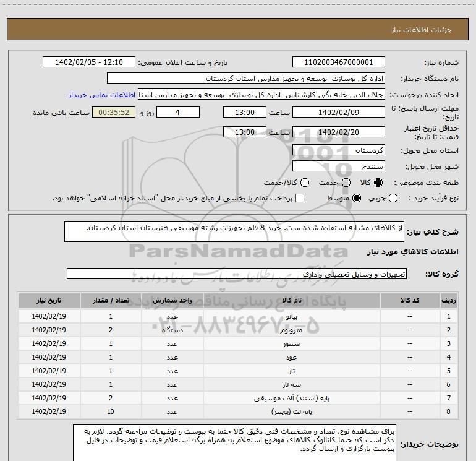Click the date 1402/02/19 in the پایه نت row

click(49, 411)
